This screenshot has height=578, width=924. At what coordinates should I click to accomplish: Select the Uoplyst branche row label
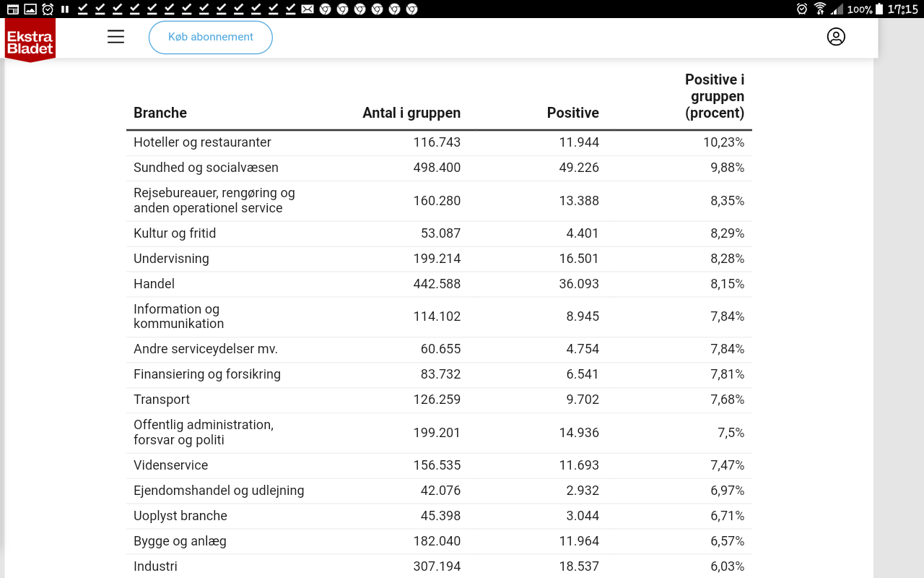pos(180,516)
